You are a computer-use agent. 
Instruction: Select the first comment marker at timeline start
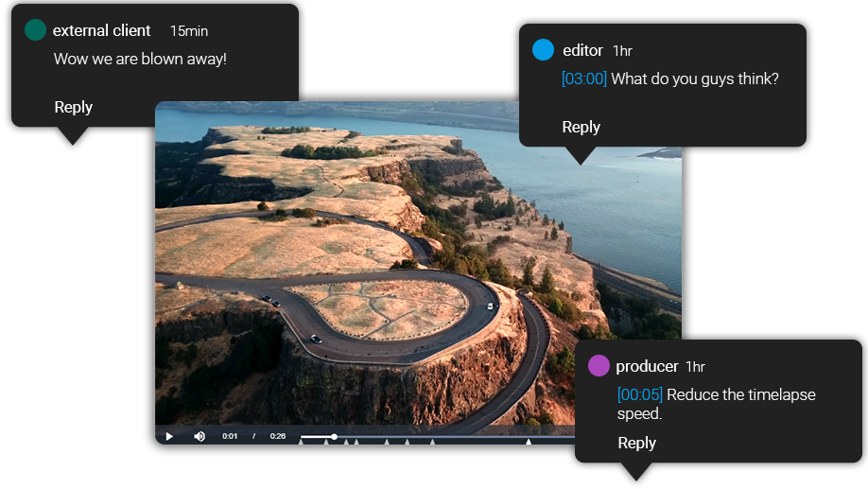tap(301, 442)
